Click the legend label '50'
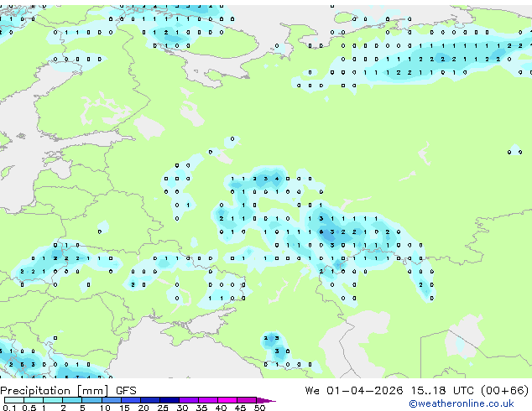This screenshot has width=532, height=411. pyautogui.click(x=259, y=408)
